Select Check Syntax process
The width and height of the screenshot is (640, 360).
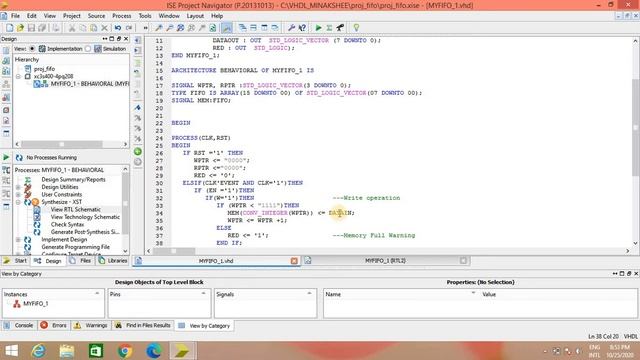67,224
